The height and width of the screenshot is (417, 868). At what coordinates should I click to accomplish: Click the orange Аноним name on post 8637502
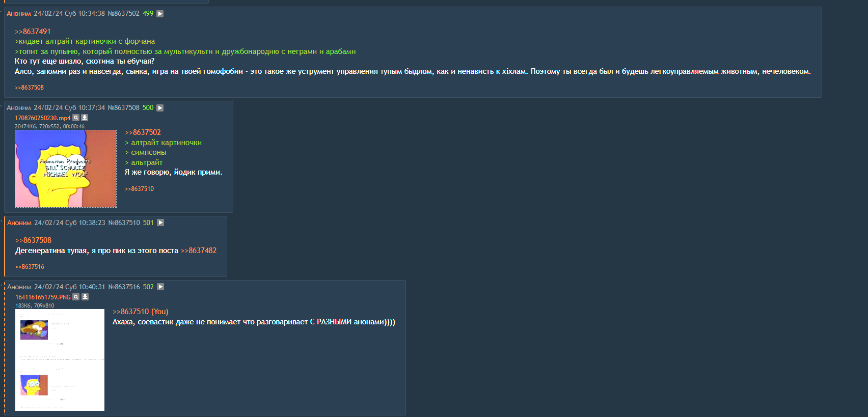click(19, 14)
